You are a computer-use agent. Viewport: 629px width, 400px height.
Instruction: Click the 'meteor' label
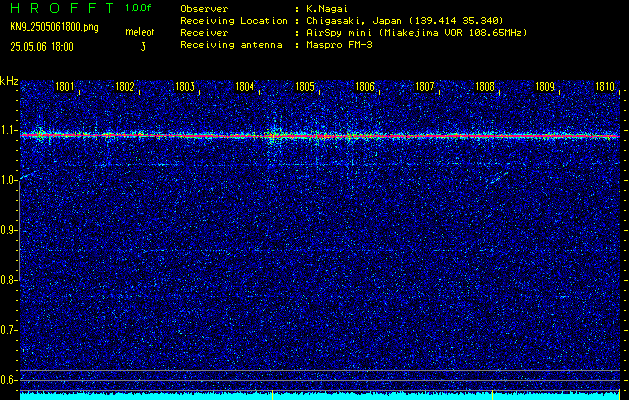(x=140, y=32)
